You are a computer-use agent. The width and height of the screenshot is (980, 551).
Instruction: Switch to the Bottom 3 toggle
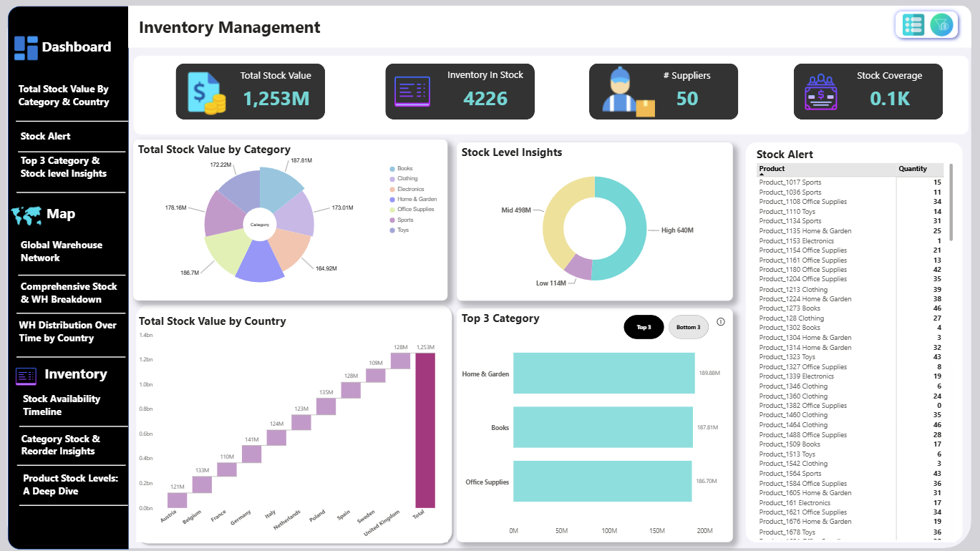pyautogui.click(x=688, y=327)
